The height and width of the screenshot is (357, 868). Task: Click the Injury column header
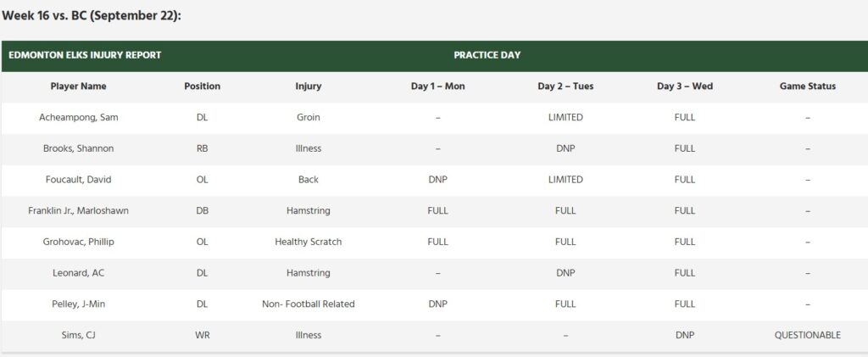click(x=308, y=86)
